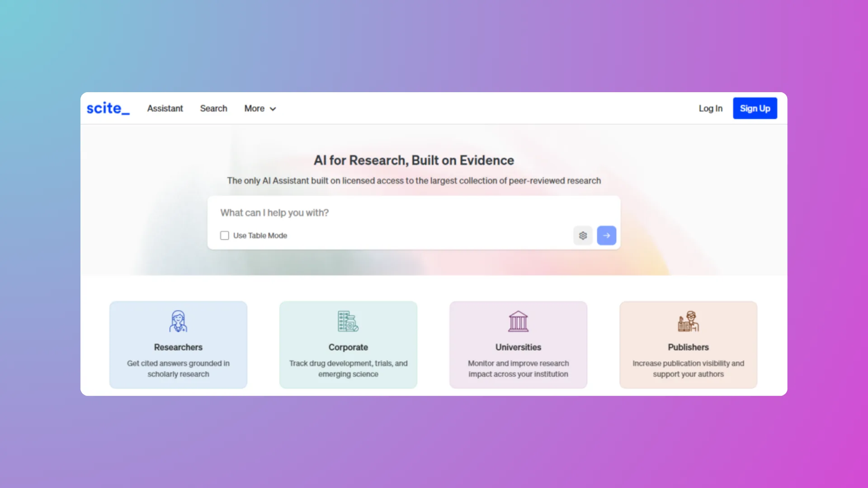This screenshot has height=488, width=868.
Task: Click the Corporate server icon
Action: [348, 321]
